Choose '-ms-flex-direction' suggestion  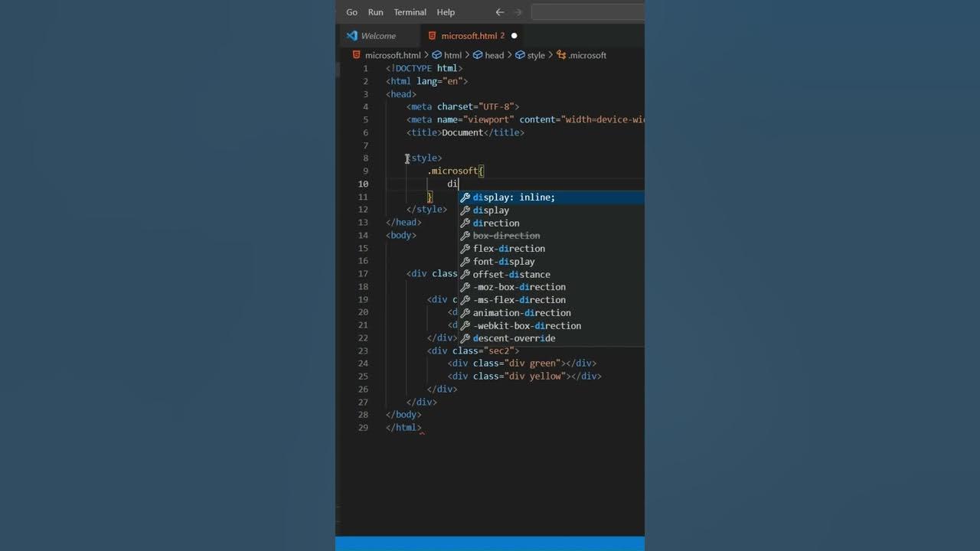pos(551,300)
